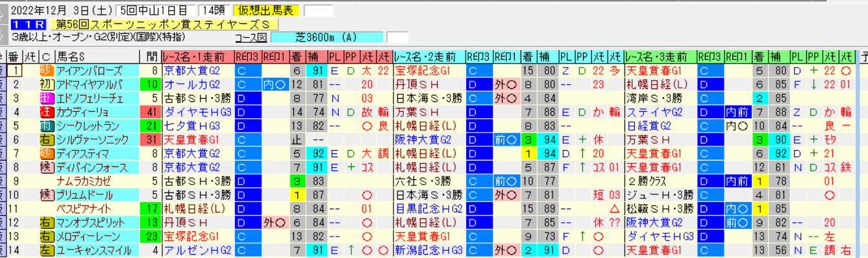Click the 番 column header
The width and height of the screenshot is (868, 258).
tap(14, 57)
